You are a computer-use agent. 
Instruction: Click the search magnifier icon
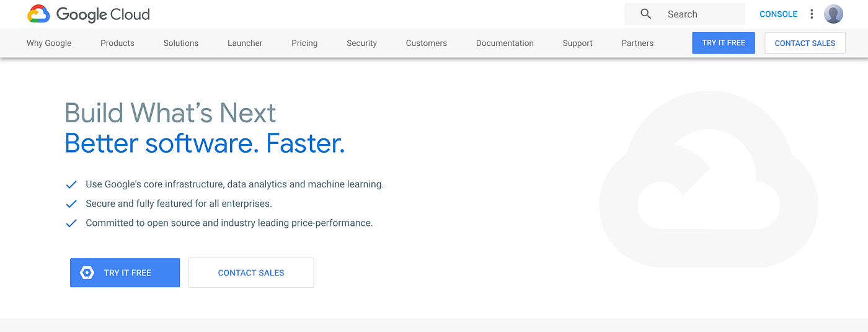coord(645,14)
